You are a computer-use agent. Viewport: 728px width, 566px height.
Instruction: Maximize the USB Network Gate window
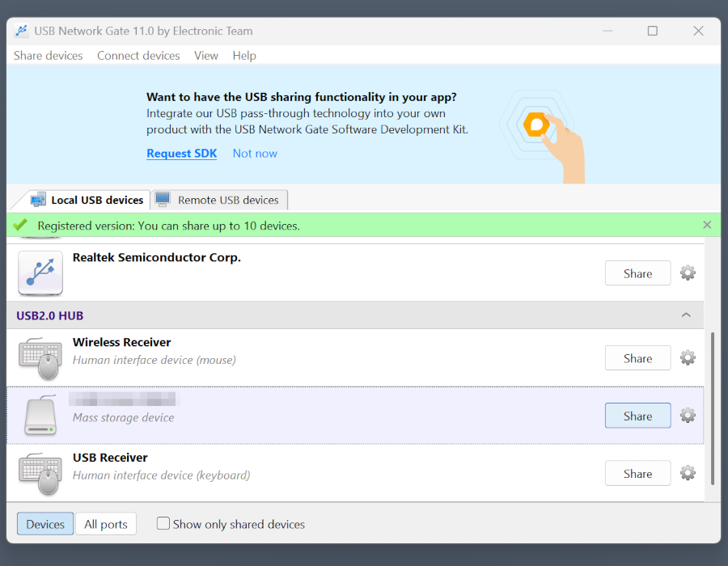[x=652, y=31]
